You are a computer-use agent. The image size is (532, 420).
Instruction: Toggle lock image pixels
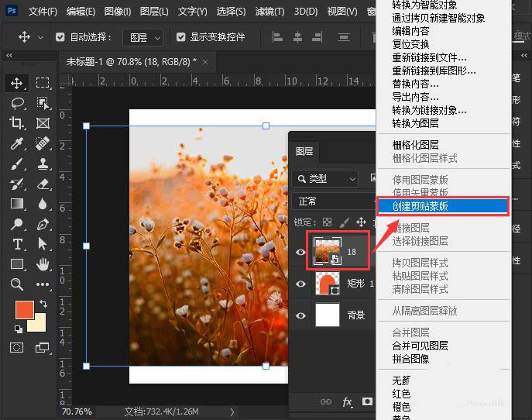pyautogui.click(x=344, y=222)
